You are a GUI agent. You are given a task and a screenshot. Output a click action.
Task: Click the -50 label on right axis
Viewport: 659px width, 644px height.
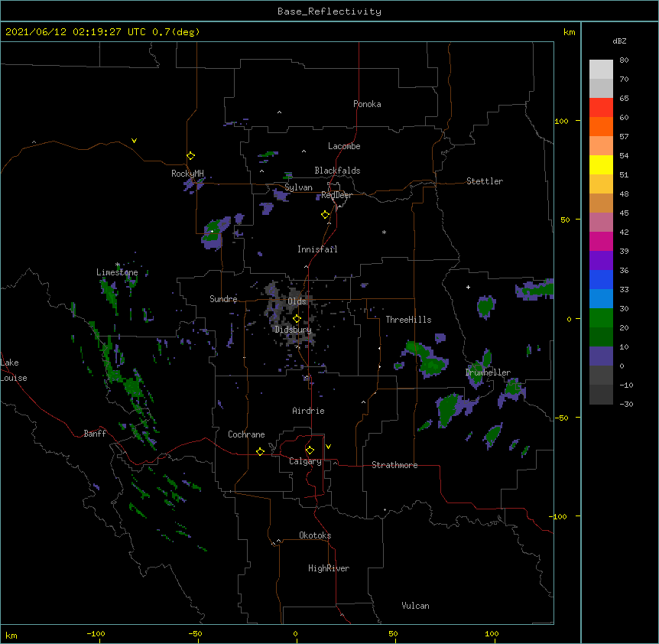(x=561, y=418)
